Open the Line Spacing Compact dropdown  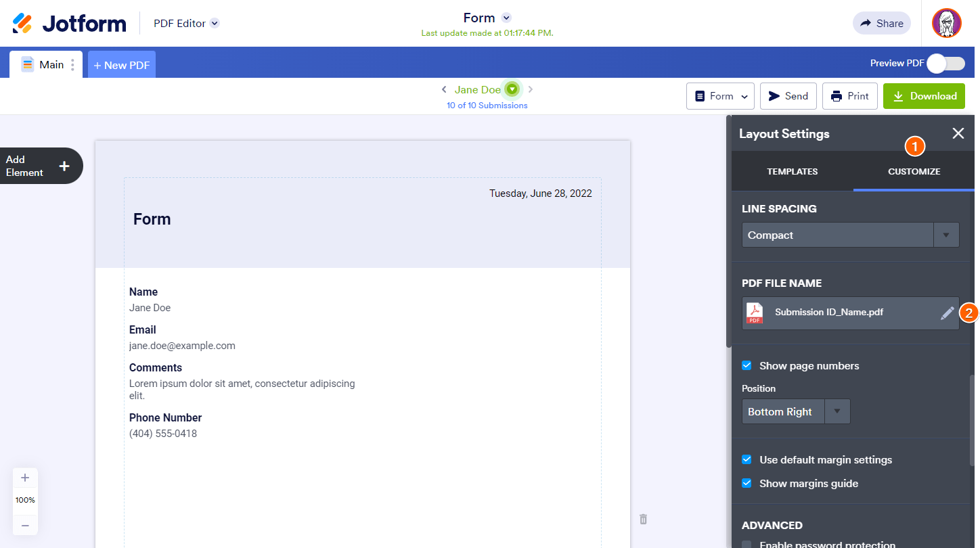(851, 235)
